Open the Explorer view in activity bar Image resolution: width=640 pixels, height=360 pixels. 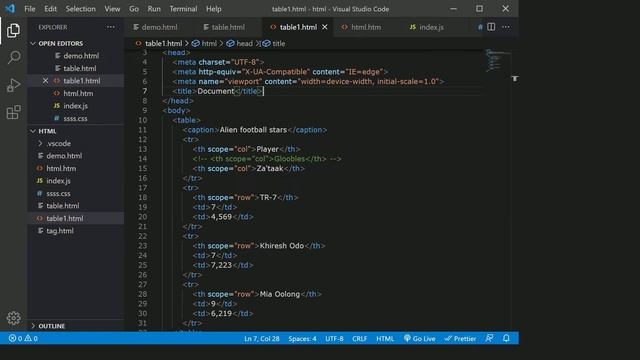coord(13,31)
